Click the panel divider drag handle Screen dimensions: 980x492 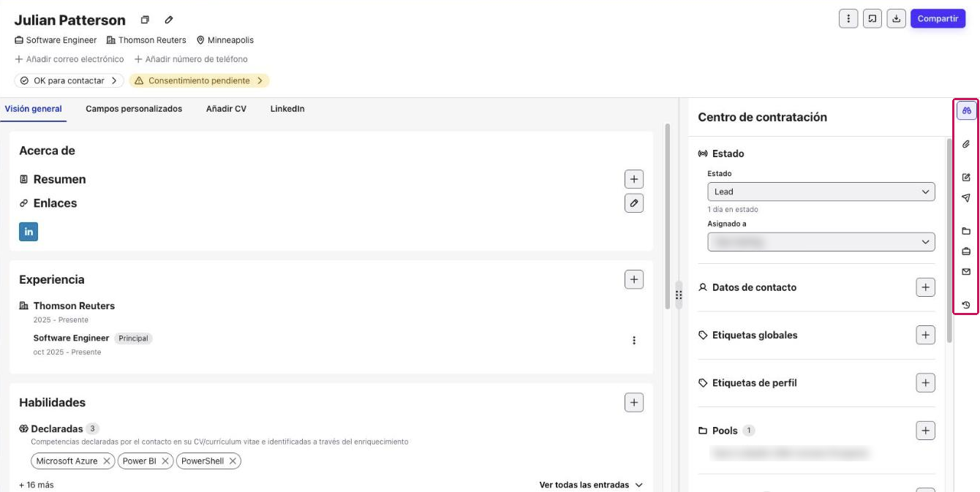[679, 295]
